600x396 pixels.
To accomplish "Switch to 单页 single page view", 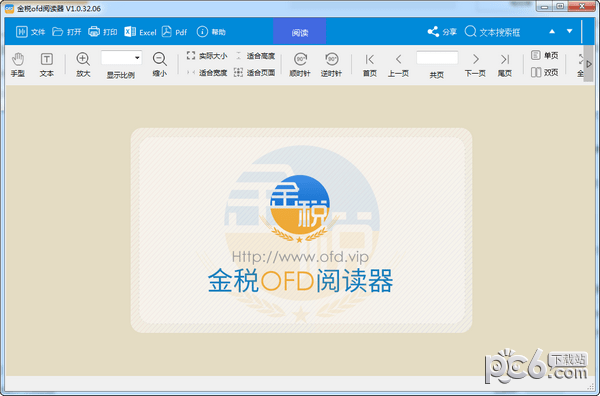I will [x=545, y=55].
